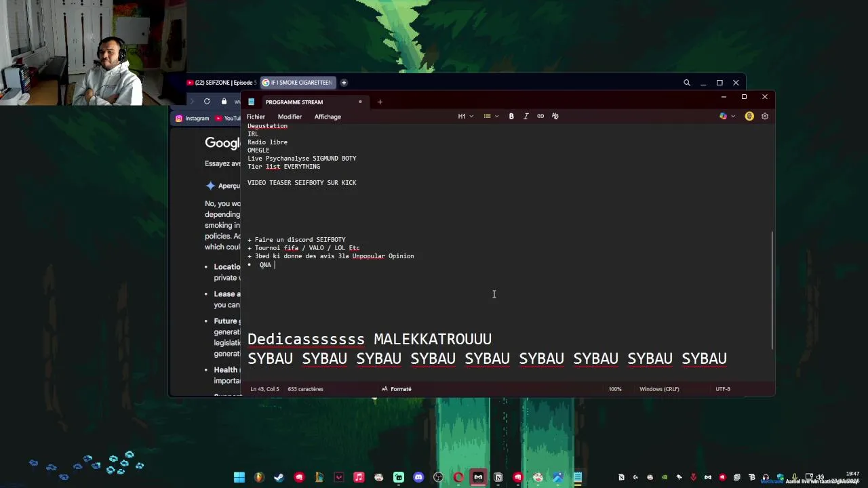868x488 pixels.
Task: Clear formatting with the toolbar icon
Action: (555, 116)
